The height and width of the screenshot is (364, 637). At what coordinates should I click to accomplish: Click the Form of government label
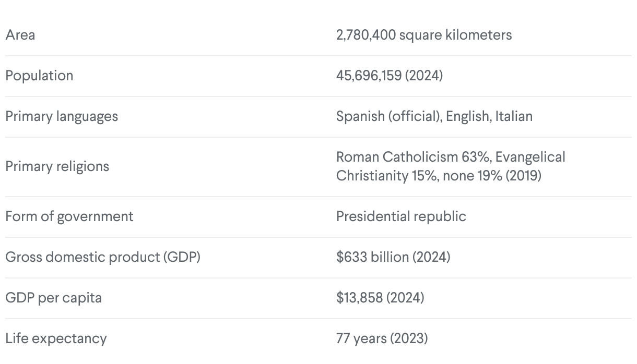(x=69, y=216)
